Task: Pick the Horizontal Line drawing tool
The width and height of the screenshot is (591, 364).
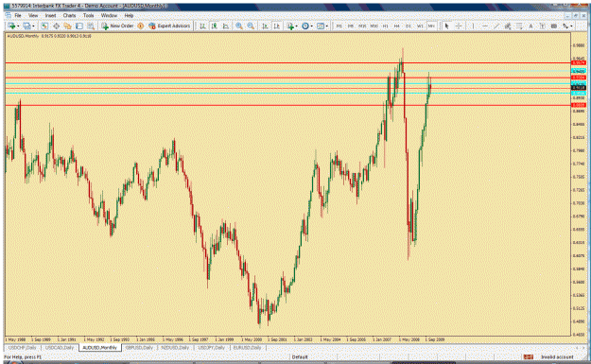Action: point(485,26)
